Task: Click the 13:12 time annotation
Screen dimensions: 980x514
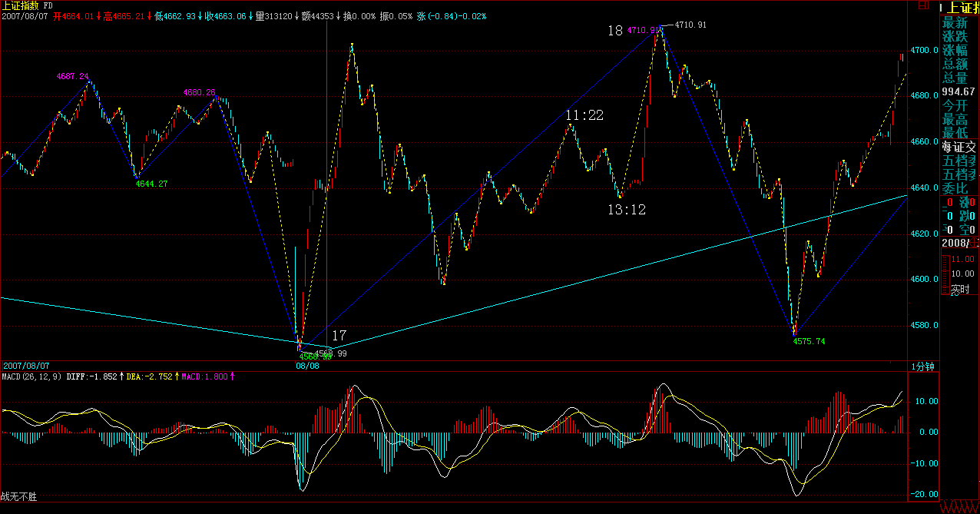Action: click(627, 209)
